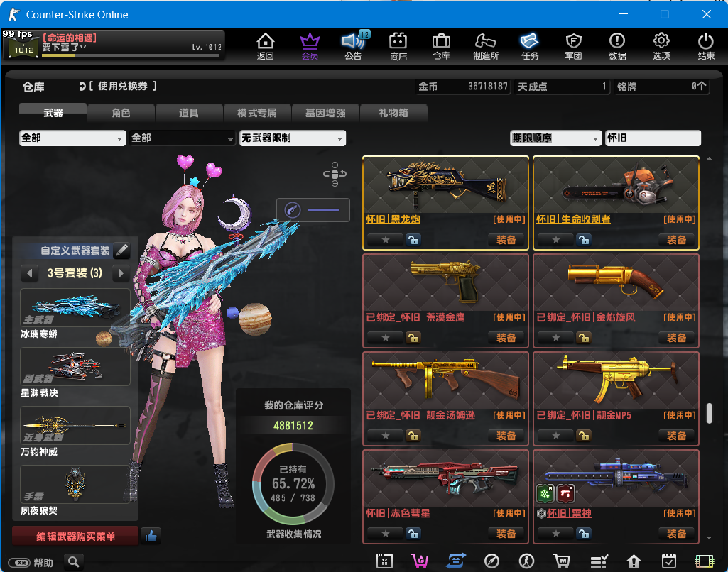Go to previous weapon set with left arrow
728x572 pixels.
(30, 273)
